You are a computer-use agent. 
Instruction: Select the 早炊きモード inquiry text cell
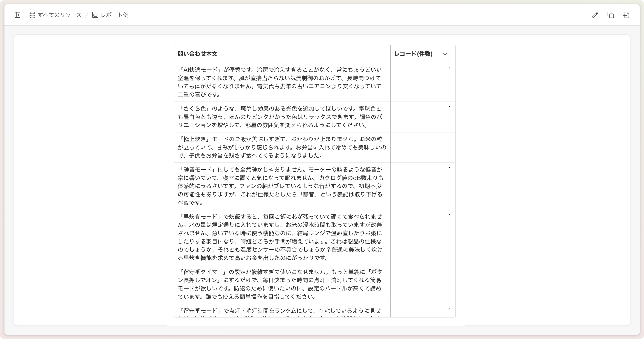pyautogui.click(x=282, y=237)
